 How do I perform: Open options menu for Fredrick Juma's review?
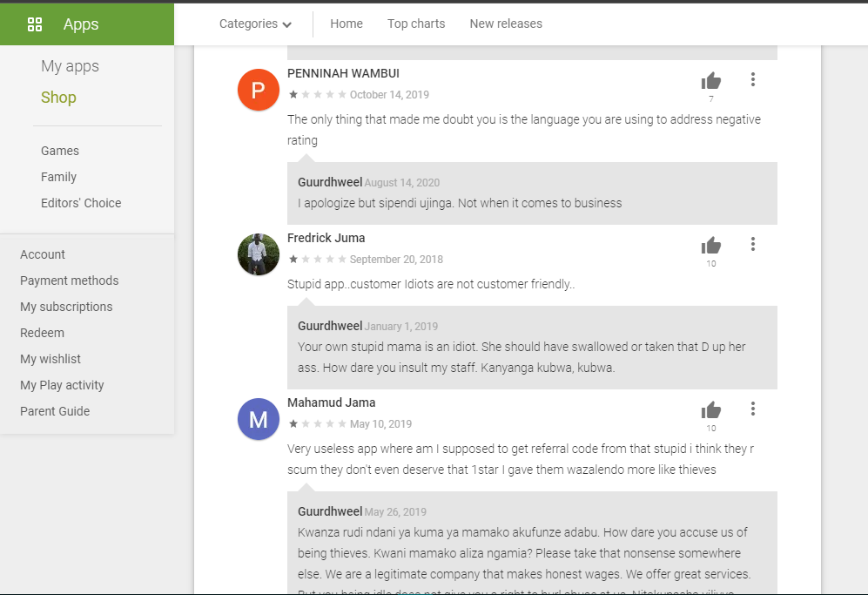tap(753, 244)
